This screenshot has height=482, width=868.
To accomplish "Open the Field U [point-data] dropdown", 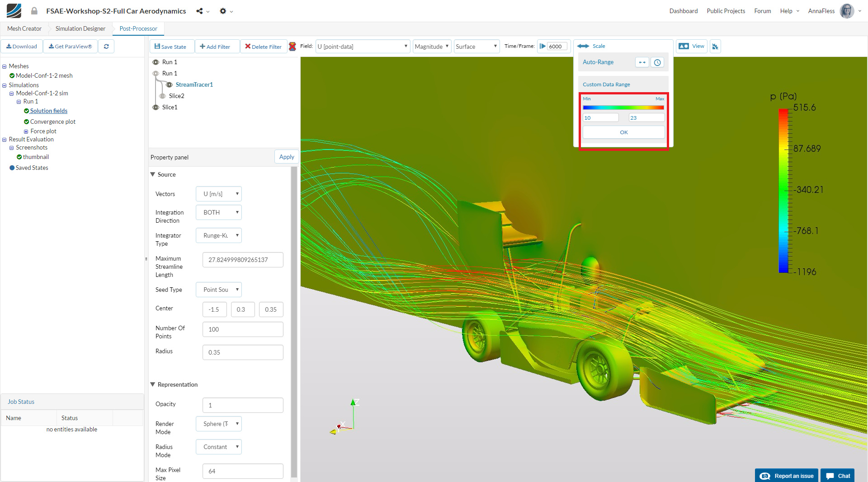I will [x=363, y=47].
